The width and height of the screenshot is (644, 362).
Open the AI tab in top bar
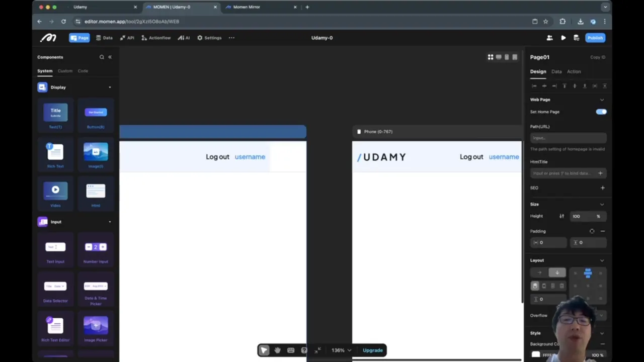(184, 38)
